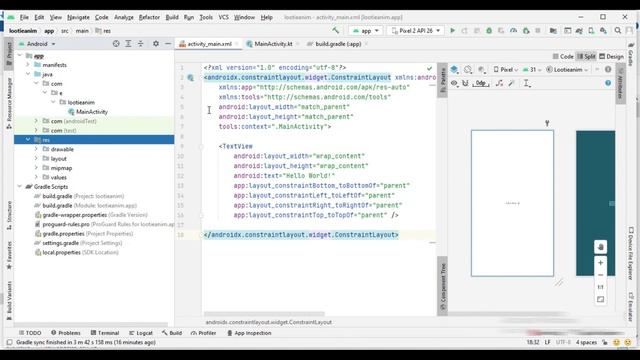Viewport: 640px width, 360px height.
Task: Hide the project panel with minus icon
Action: pos(168,44)
